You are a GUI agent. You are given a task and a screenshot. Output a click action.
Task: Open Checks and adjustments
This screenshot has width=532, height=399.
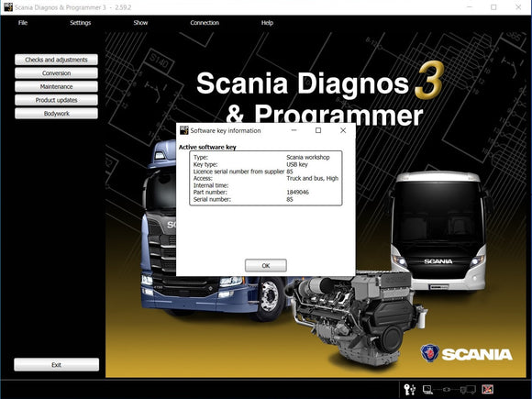click(56, 60)
